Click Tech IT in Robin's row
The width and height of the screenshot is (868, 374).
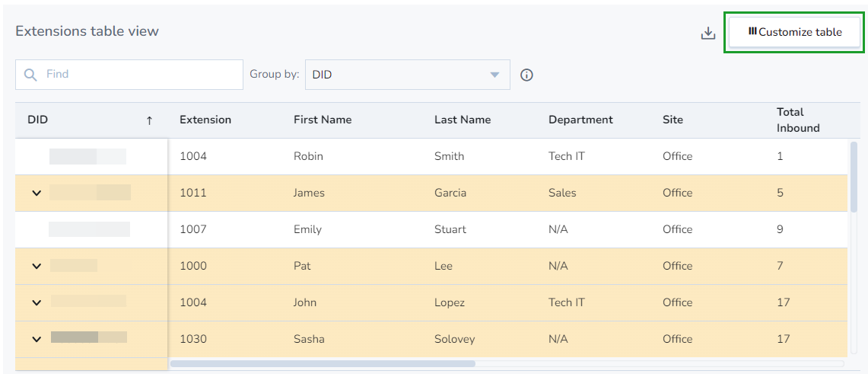click(x=567, y=156)
